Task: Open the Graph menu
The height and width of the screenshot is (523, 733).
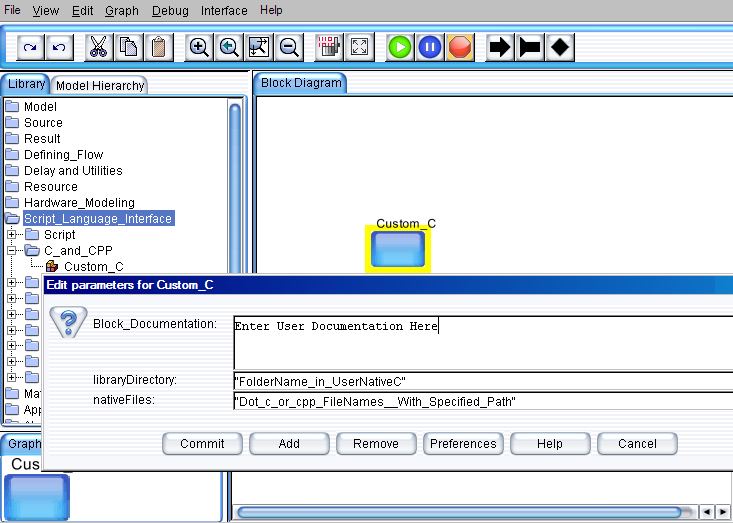Action: coord(122,10)
